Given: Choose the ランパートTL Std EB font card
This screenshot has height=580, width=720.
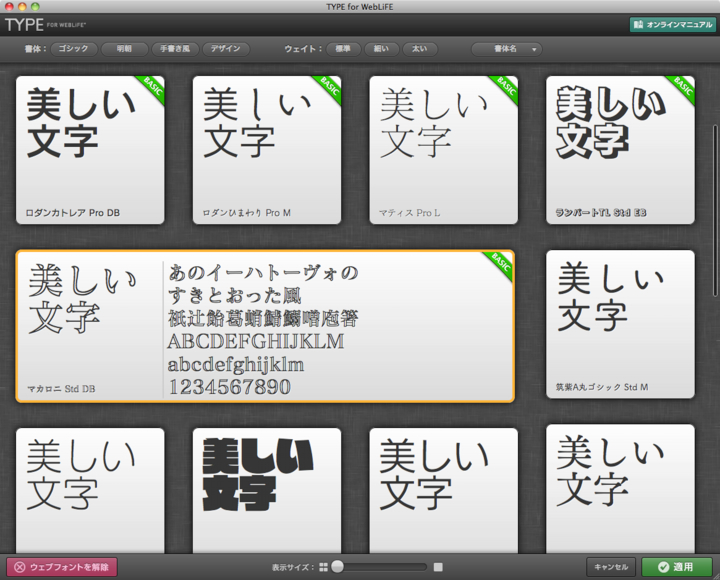Looking at the screenshot, I should 620,150.
